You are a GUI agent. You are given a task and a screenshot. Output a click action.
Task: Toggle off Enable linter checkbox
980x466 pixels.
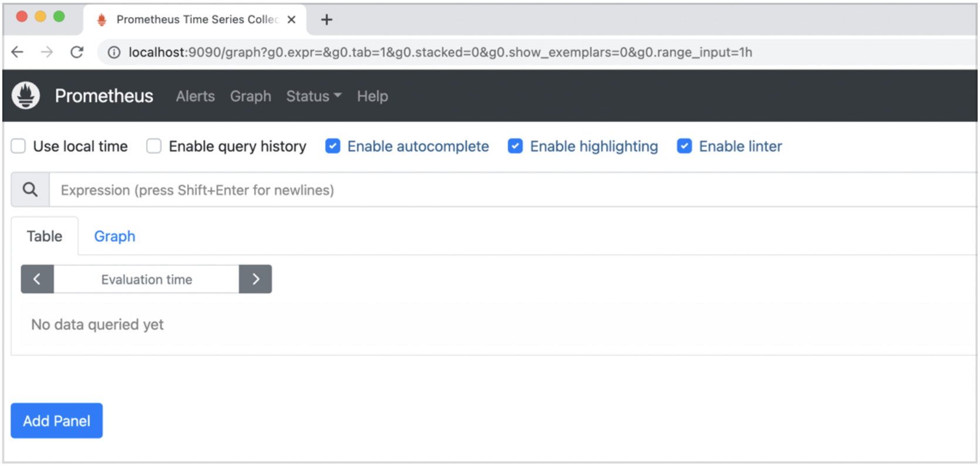(x=684, y=146)
